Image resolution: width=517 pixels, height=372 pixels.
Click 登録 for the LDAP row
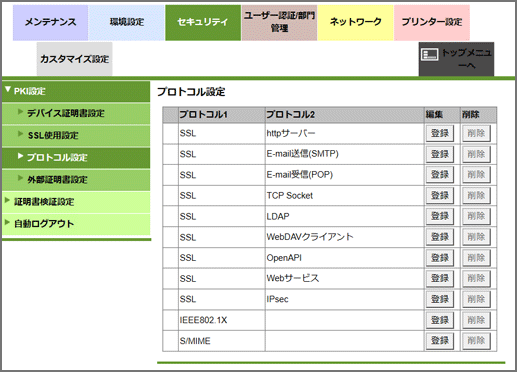[440, 216]
